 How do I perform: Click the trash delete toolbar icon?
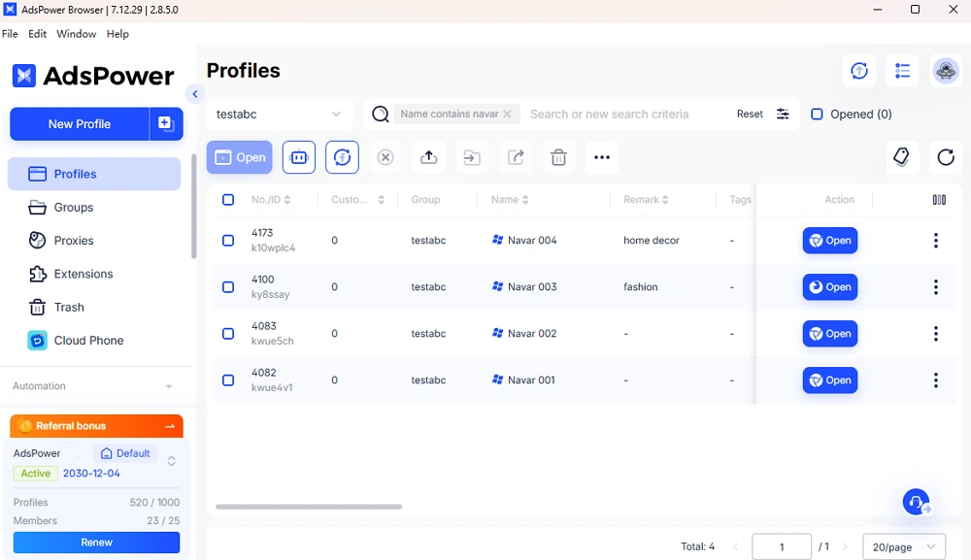(558, 157)
